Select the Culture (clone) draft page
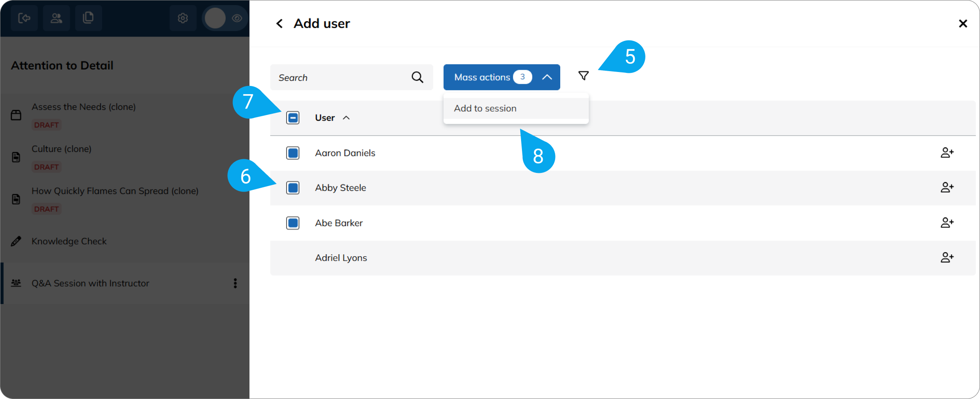The image size is (980, 399). (x=61, y=149)
